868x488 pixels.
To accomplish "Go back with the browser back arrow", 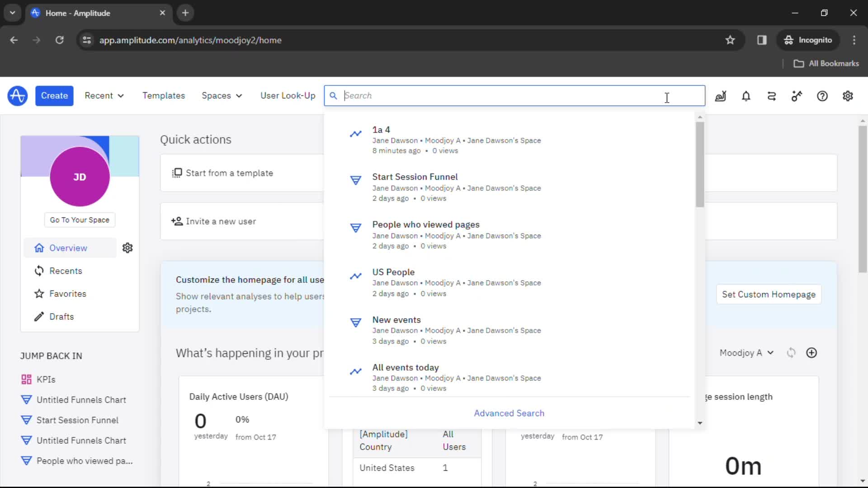I will 14,40.
